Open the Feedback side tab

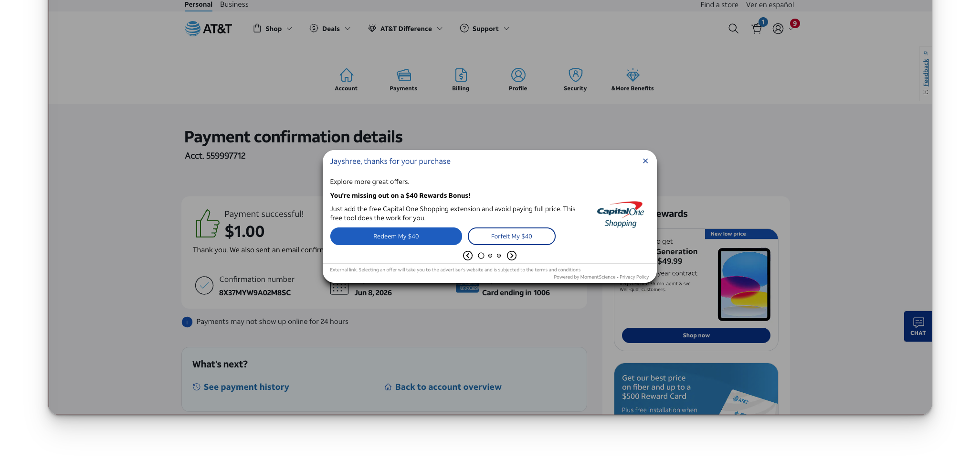point(926,73)
